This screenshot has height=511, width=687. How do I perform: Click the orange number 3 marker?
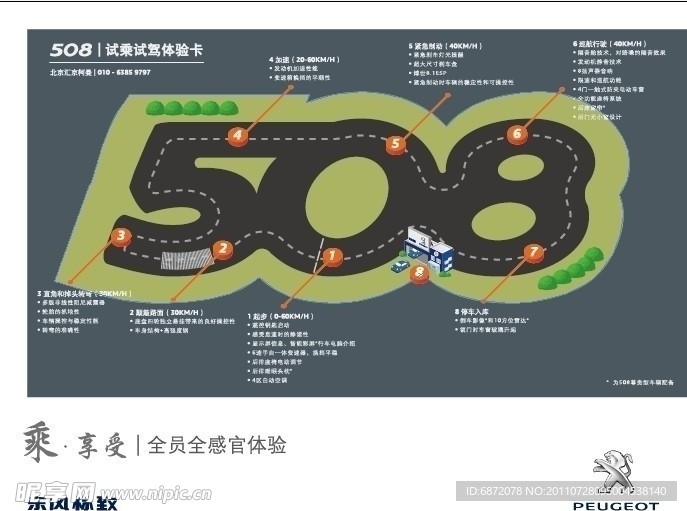click(120, 237)
